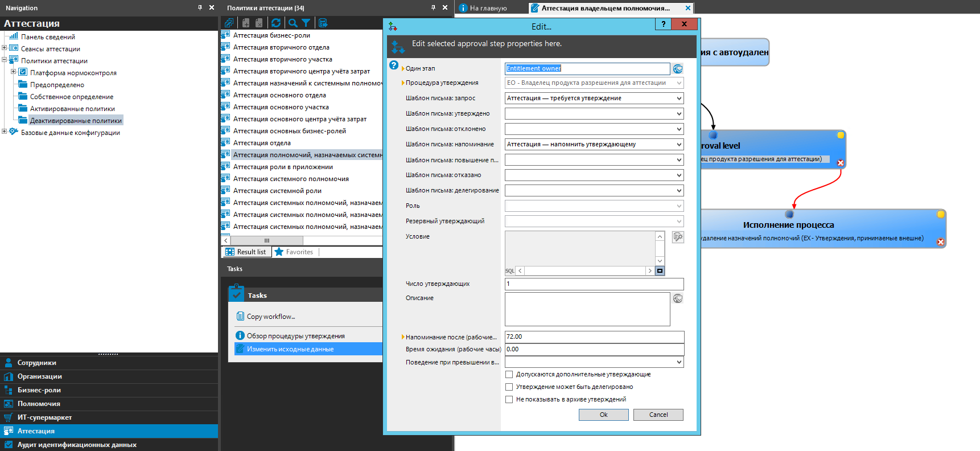This screenshot has width=980, height=451.
Task: Expand the Платформа нормоконтроля tree node
Action: tap(14, 72)
